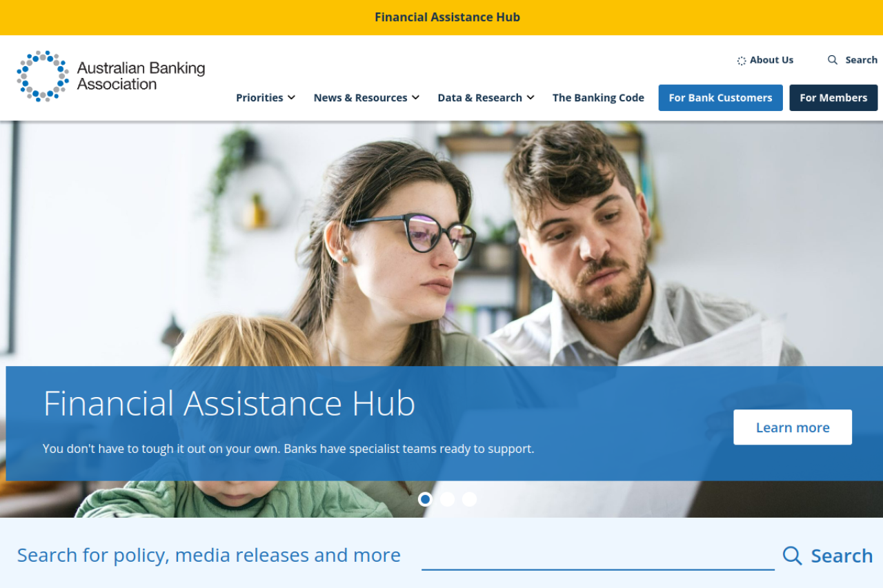Click the Australian Banking Association logo
The height and width of the screenshot is (588, 883).
pos(111,76)
